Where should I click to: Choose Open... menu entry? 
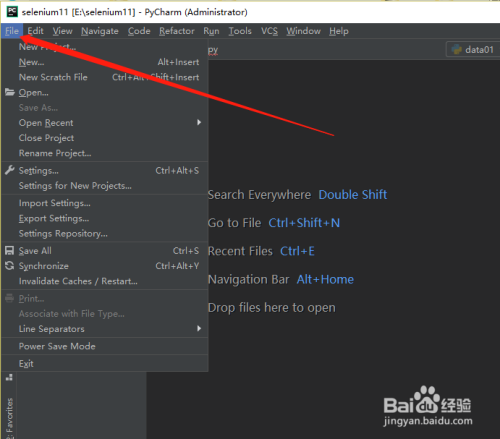[105, 93]
